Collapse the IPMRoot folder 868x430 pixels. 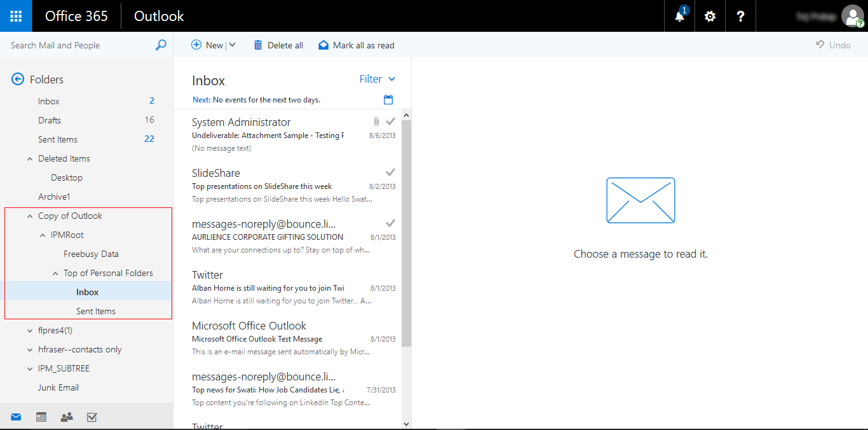(43, 235)
